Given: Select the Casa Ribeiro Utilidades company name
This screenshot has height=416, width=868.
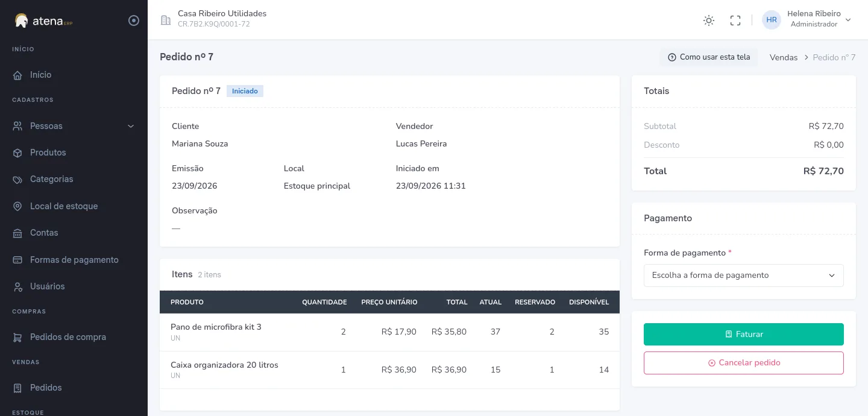Looking at the screenshot, I should (222, 13).
